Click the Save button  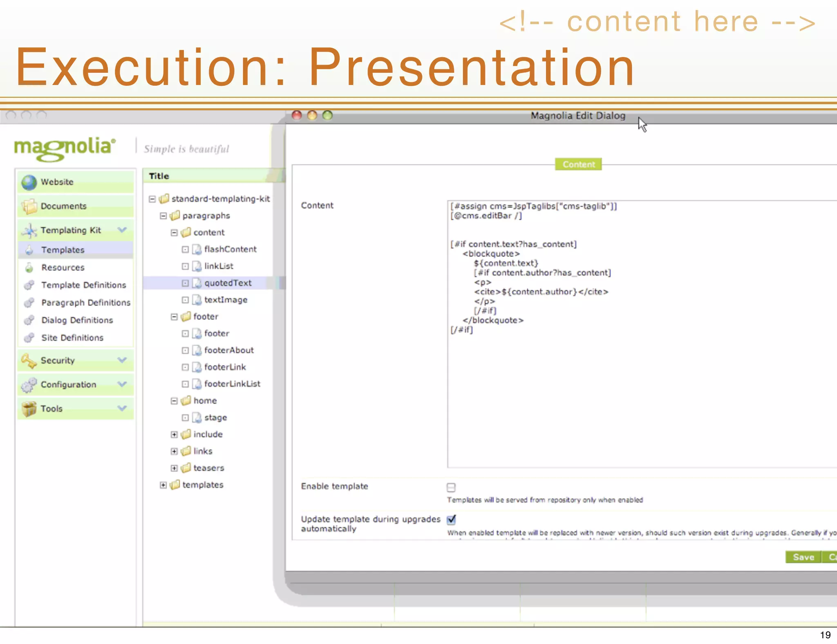tap(803, 557)
